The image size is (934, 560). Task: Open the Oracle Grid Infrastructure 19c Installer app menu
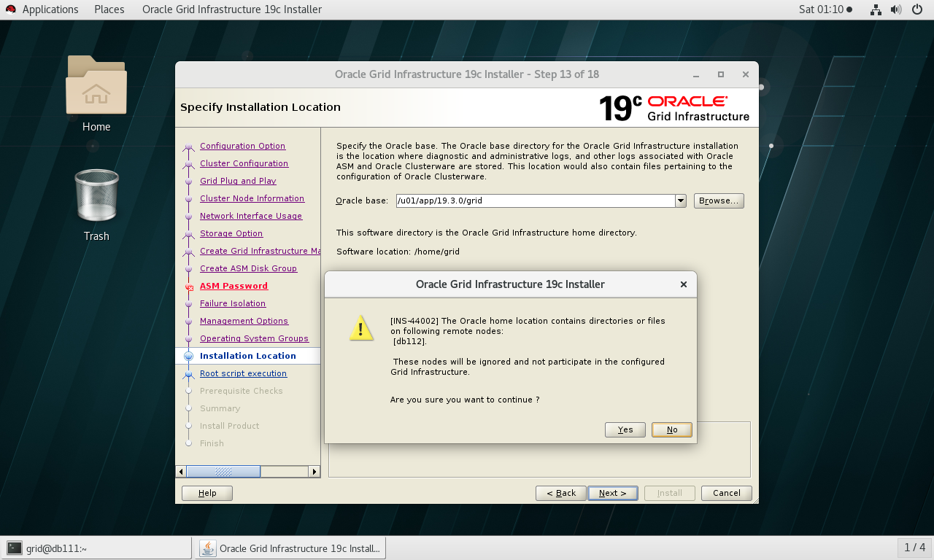pos(232,9)
